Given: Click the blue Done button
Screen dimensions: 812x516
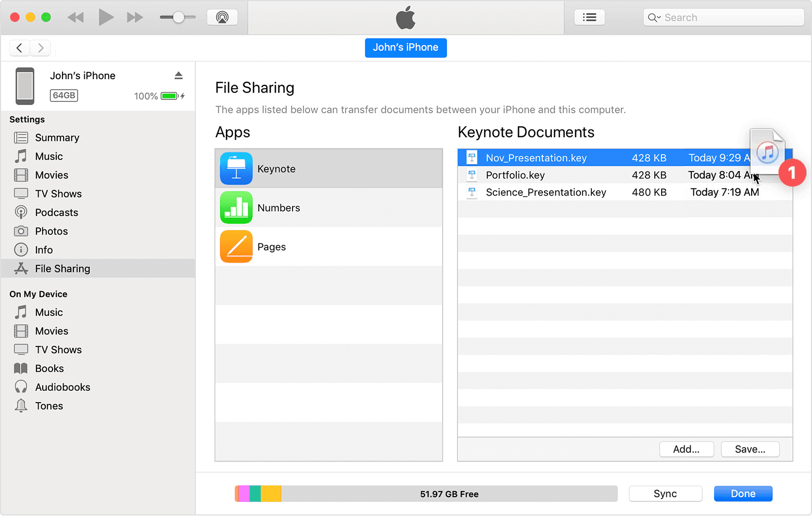Looking at the screenshot, I should (743, 494).
